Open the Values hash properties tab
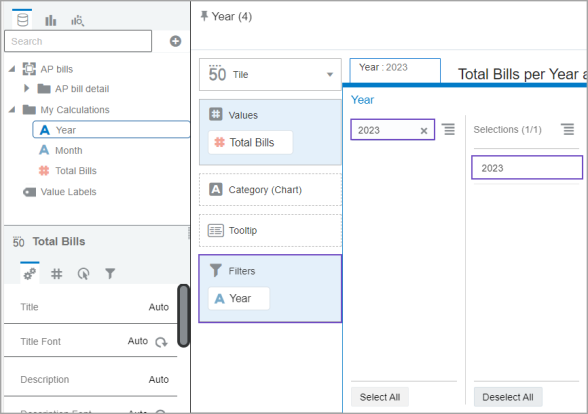588x414 pixels. click(x=56, y=274)
